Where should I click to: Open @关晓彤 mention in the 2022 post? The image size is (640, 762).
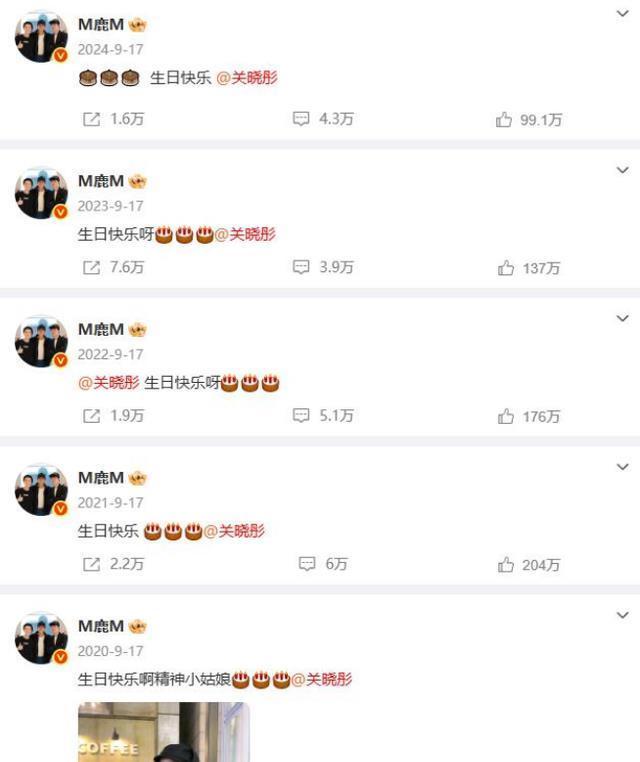109,383
